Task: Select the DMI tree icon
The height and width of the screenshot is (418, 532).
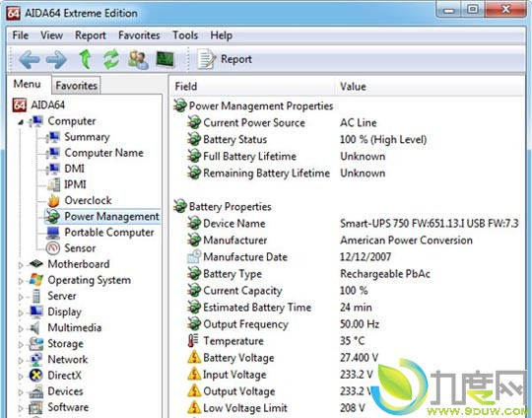Action: pos(53,169)
